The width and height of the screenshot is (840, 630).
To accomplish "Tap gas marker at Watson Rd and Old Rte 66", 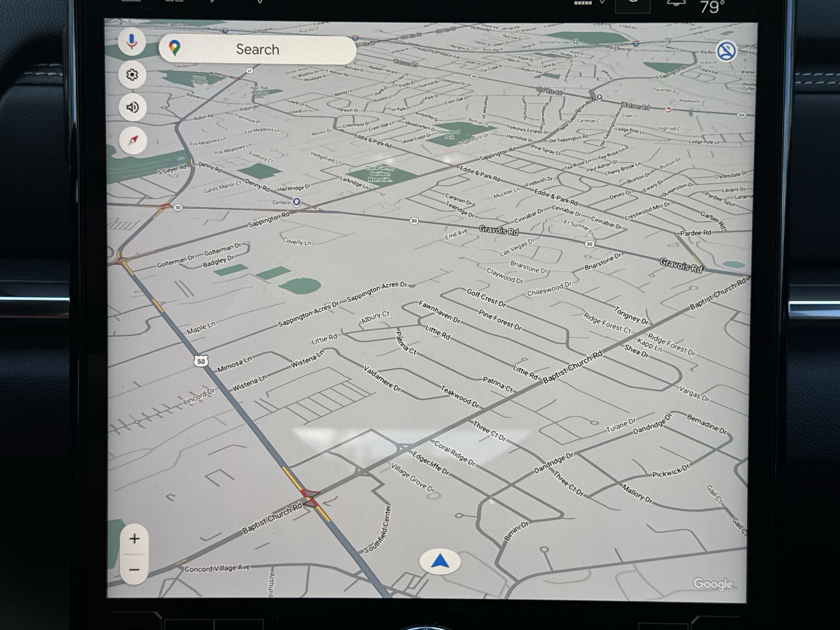I will tap(599, 97).
